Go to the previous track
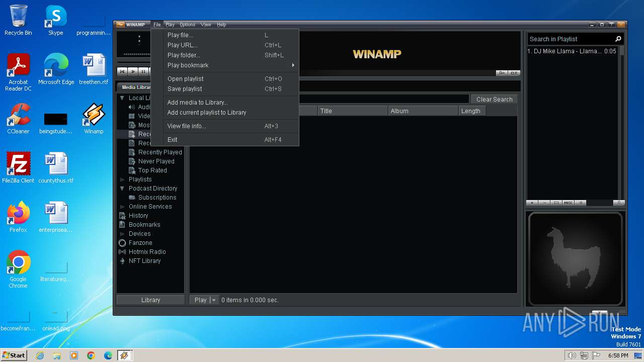 (x=122, y=72)
